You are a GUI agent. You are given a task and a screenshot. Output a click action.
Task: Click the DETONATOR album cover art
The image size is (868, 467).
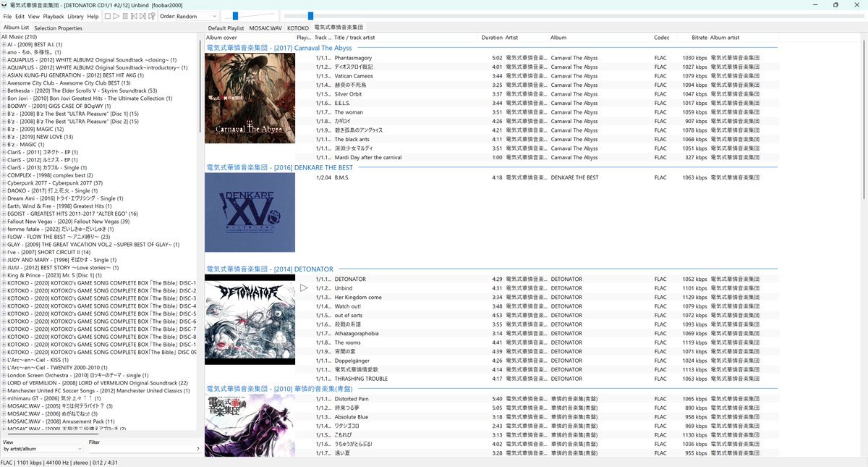coord(250,319)
